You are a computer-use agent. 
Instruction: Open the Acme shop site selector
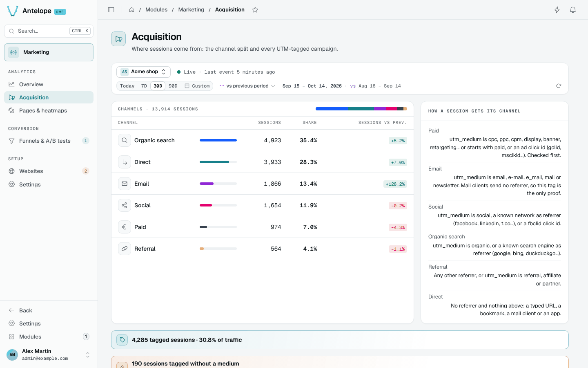tap(143, 72)
